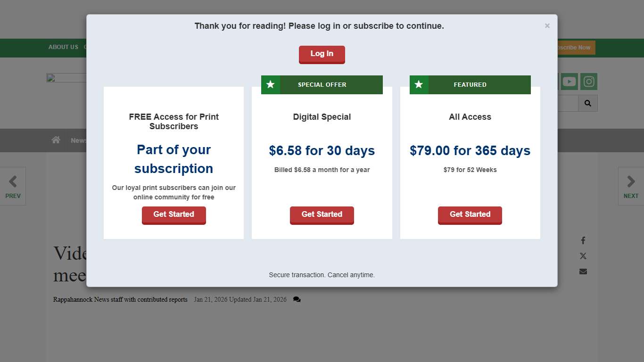Open the article comments bubble icon
Viewport: 644px width, 362px height.
click(x=297, y=300)
